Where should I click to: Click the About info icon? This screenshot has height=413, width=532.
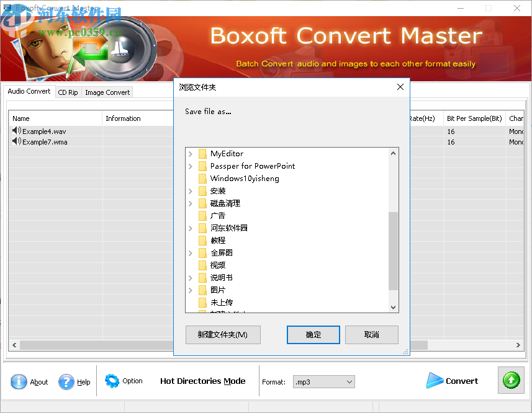pos(19,382)
